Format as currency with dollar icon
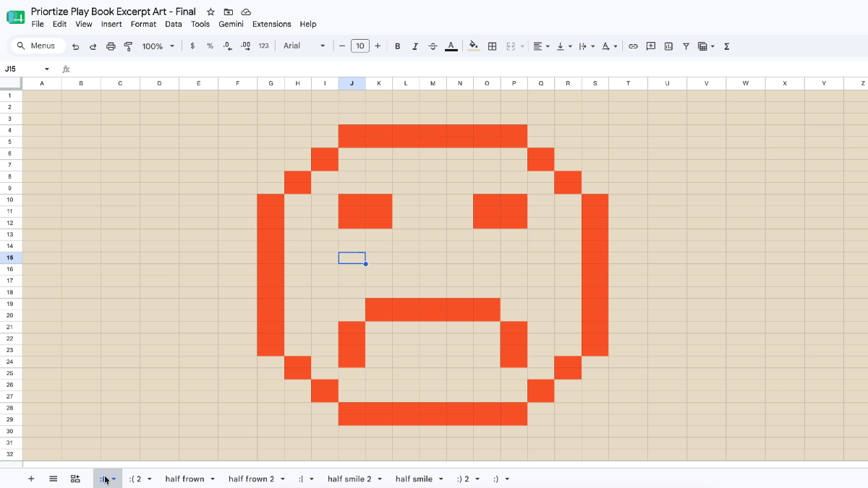 pos(192,46)
